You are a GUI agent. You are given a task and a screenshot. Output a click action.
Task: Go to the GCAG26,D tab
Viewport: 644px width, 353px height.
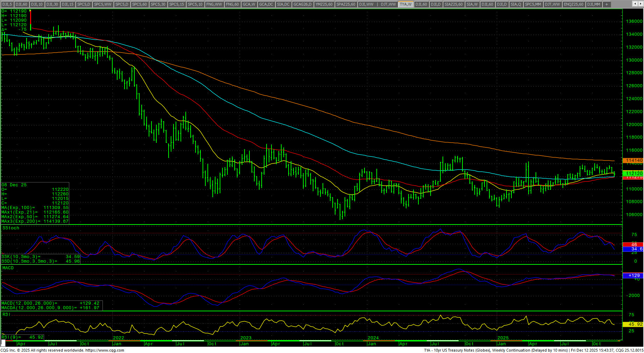(302, 4)
